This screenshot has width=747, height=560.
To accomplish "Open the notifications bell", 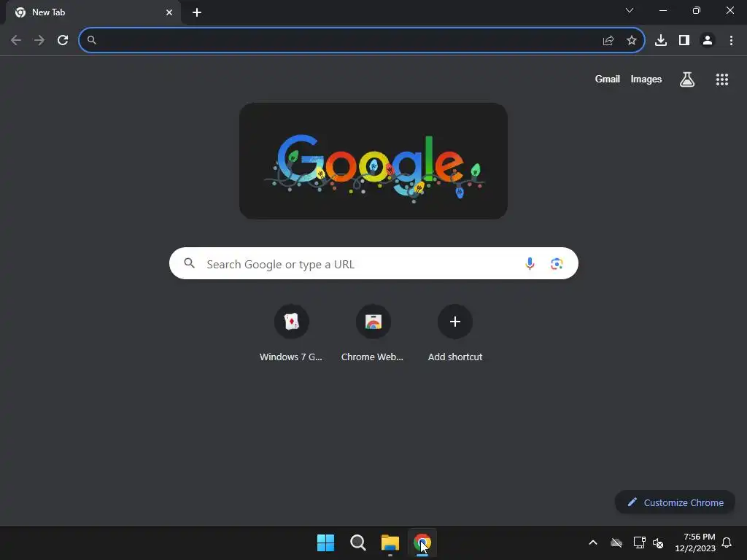I will (727, 542).
